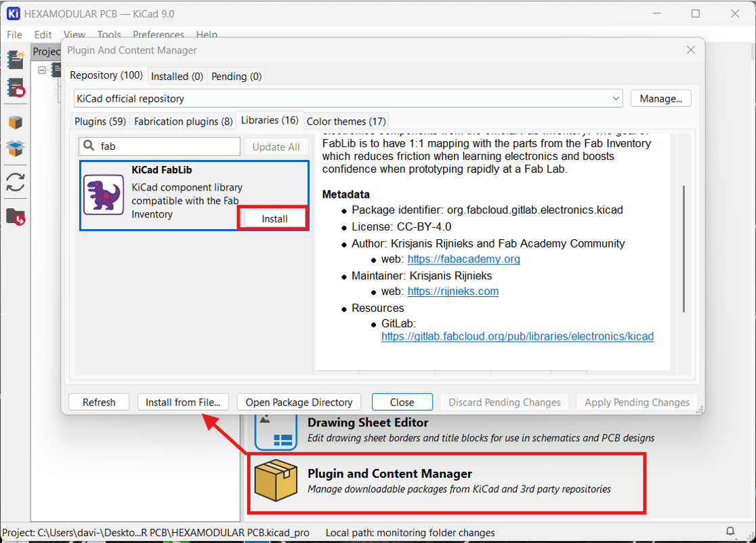Click the Drawing Sheet Editor icon
756x543 pixels.
click(276, 432)
